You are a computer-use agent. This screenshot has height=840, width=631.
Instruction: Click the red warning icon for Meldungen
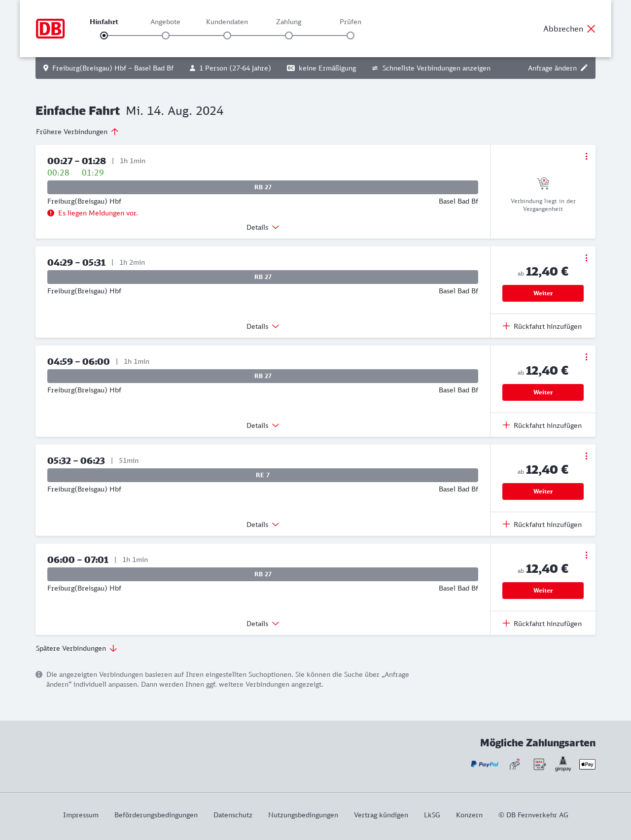click(51, 213)
